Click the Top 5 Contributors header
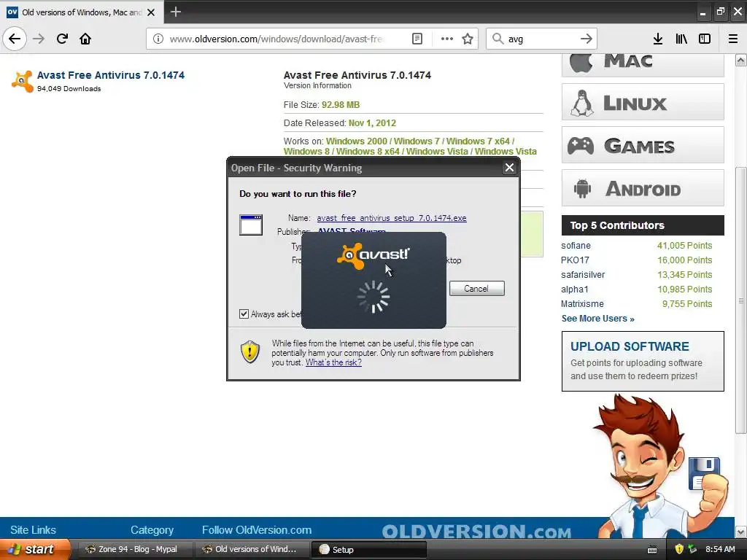 (x=643, y=225)
